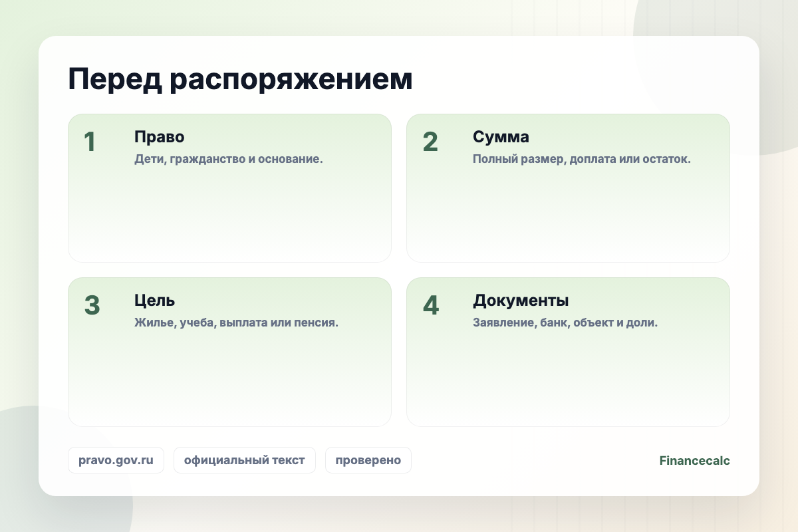Viewport: 798px width, 532px height.
Task: Click the 'Цель' card heading
Action: (155, 301)
